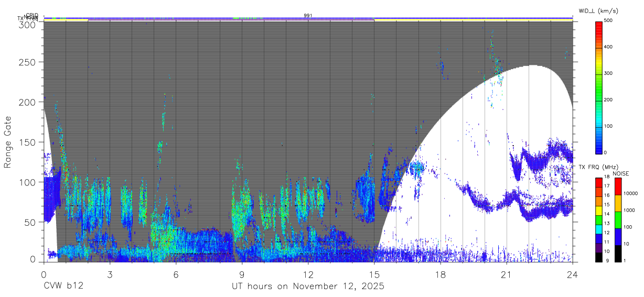644x297 pixels.
Task: Pick the purple segment of TX FRQ bar
Action: [x=599, y=248]
